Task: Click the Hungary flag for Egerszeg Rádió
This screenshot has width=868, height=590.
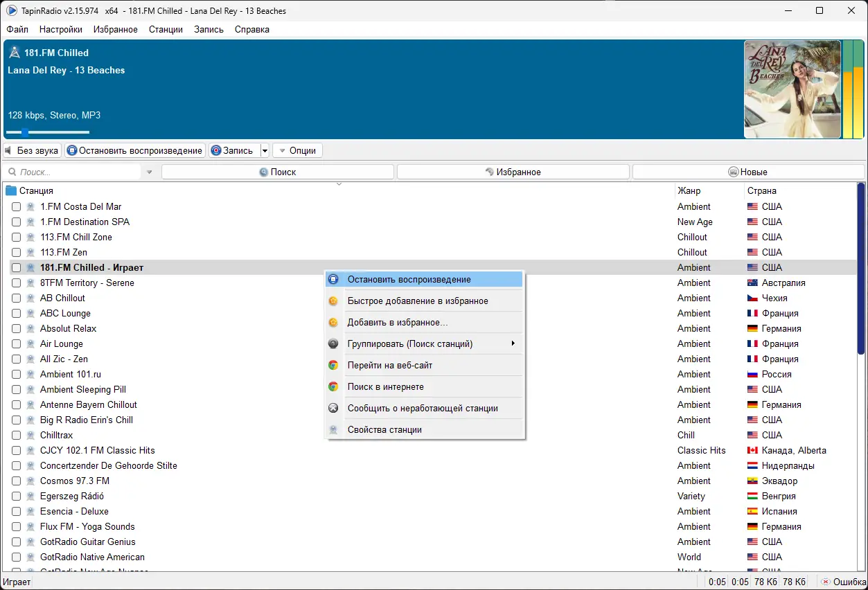Action: (x=752, y=496)
